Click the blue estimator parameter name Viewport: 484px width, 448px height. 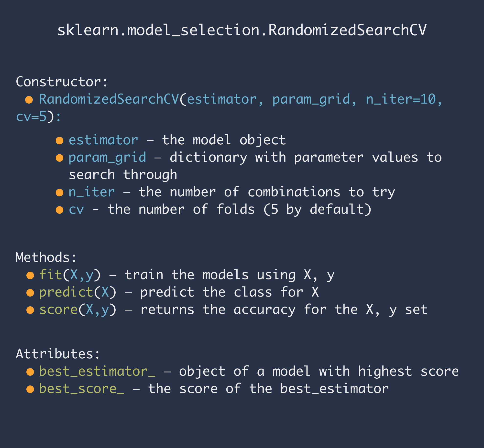tap(103, 140)
